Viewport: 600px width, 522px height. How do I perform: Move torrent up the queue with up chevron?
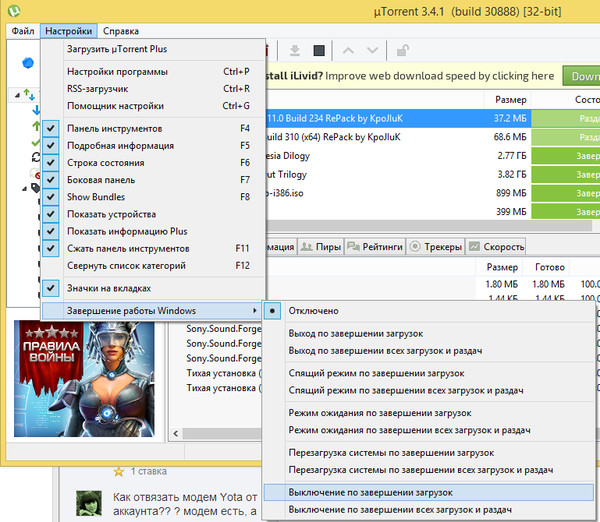tap(348, 50)
